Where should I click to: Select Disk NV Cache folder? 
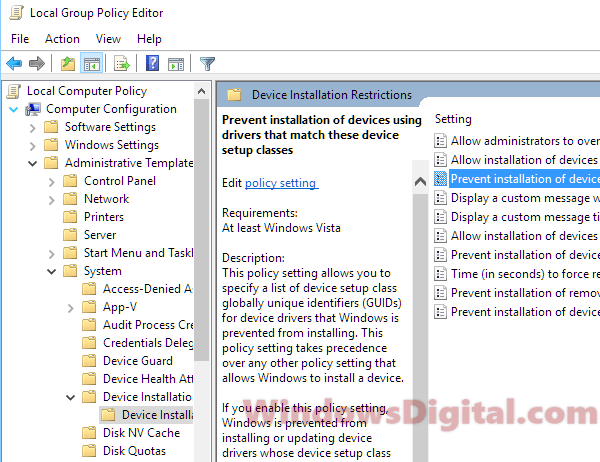coord(142,433)
